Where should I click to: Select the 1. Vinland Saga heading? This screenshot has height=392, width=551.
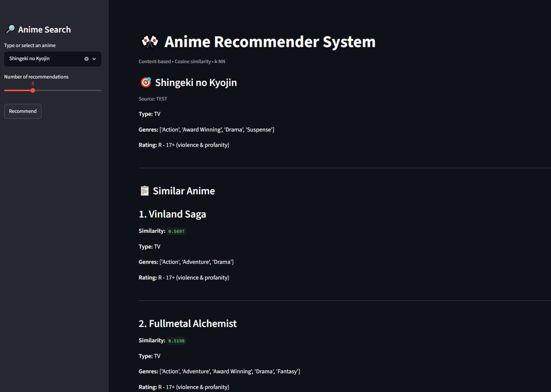click(172, 214)
